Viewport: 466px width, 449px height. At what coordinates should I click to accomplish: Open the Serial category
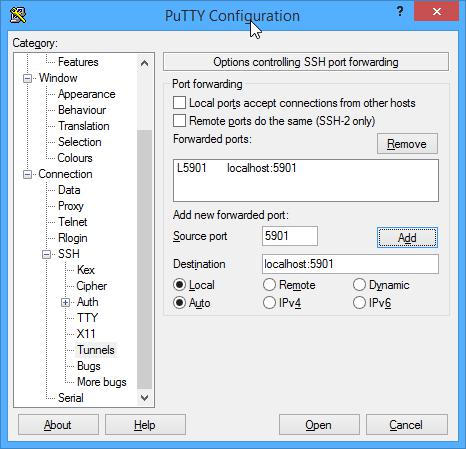71,398
